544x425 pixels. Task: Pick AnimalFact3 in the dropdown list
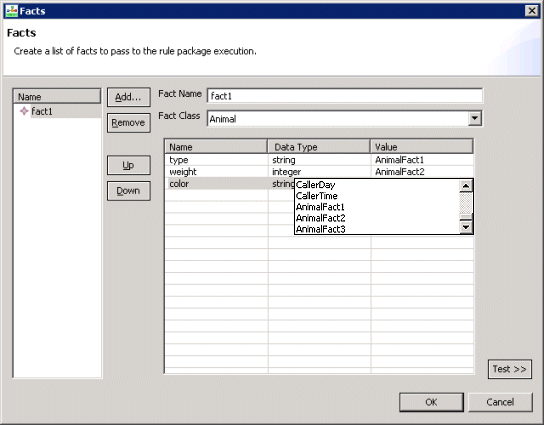(377, 229)
